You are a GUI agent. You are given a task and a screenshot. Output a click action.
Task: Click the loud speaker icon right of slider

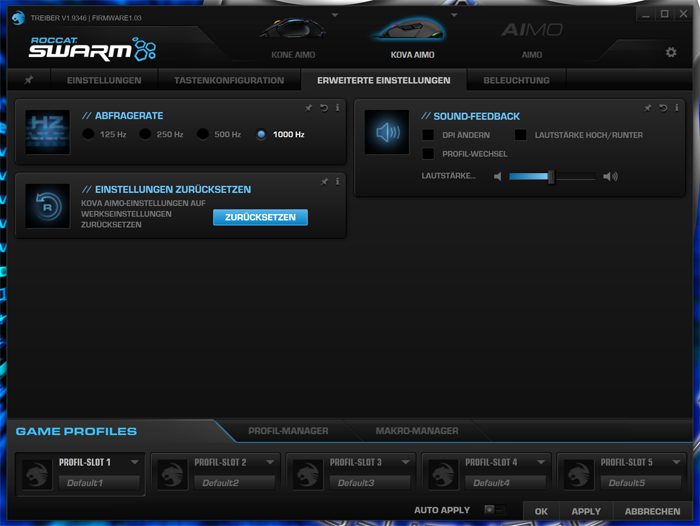(610, 177)
